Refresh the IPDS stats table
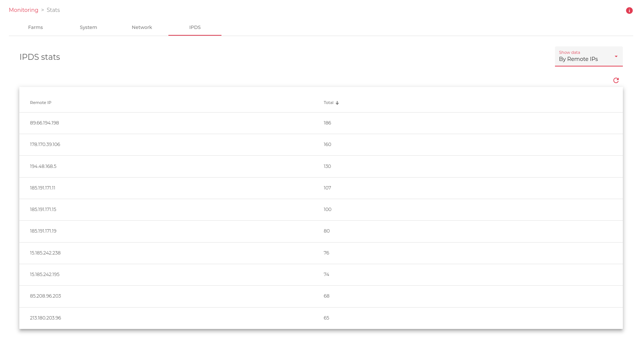 pos(616,80)
